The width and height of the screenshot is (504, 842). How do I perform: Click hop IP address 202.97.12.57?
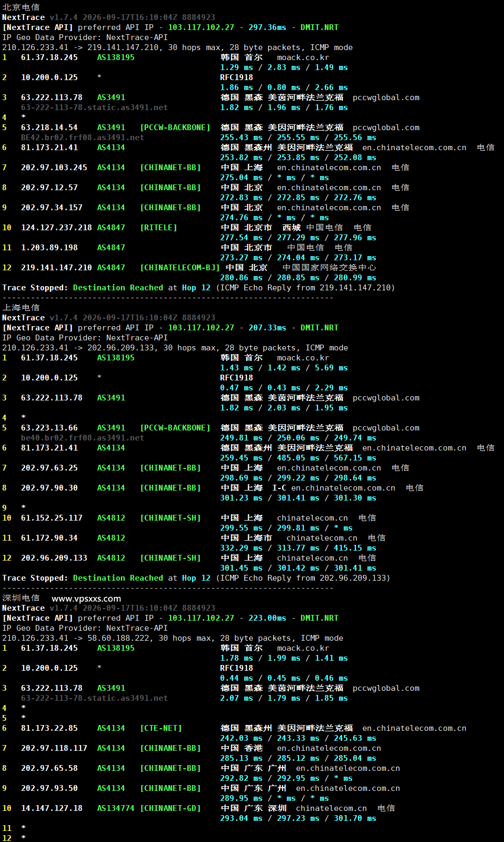pyautogui.click(x=50, y=188)
